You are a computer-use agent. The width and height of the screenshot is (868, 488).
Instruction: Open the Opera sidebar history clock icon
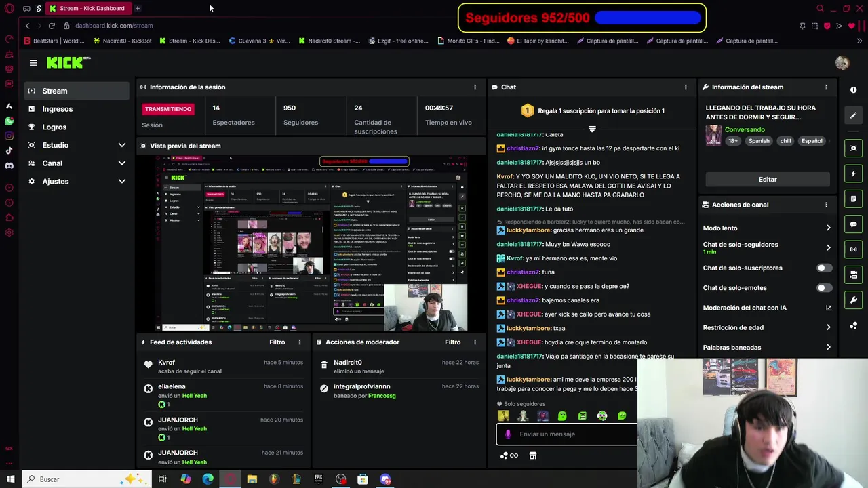point(9,203)
